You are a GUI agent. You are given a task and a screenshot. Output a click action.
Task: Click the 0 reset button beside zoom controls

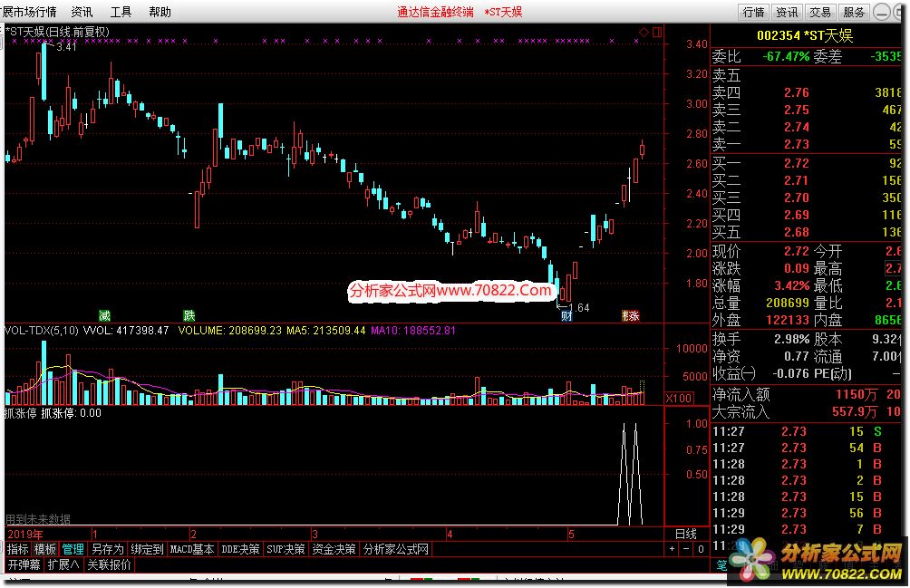coord(701,548)
